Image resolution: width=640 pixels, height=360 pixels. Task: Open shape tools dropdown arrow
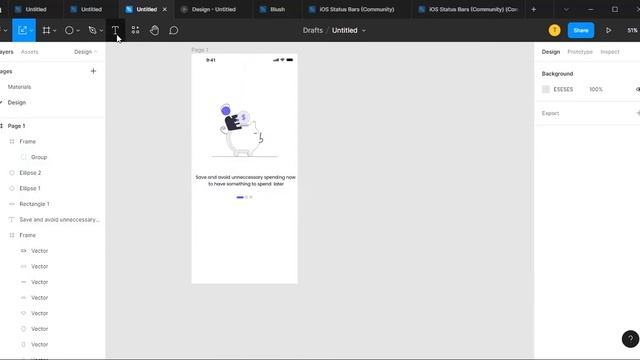[x=78, y=31]
